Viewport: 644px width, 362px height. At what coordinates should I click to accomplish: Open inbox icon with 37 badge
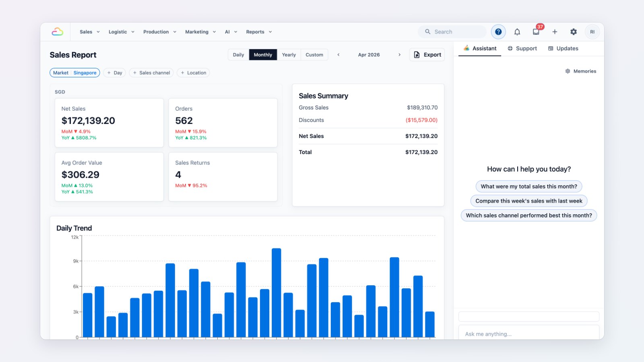click(x=537, y=31)
